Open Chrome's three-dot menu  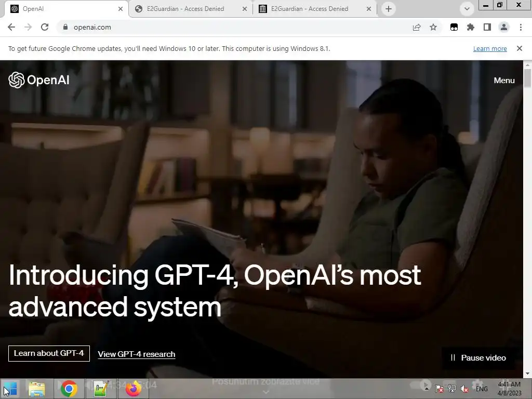(x=521, y=27)
